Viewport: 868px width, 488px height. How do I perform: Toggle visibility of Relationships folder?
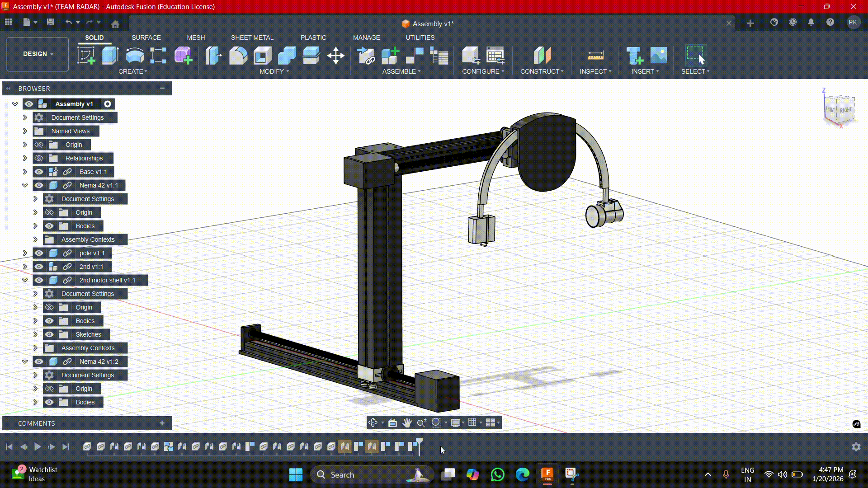coord(39,158)
